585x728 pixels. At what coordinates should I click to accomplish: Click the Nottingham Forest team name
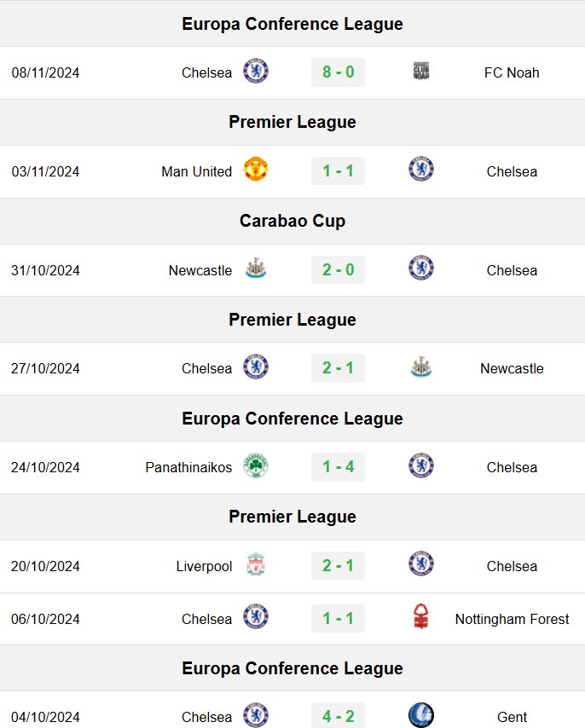[512, 620]
